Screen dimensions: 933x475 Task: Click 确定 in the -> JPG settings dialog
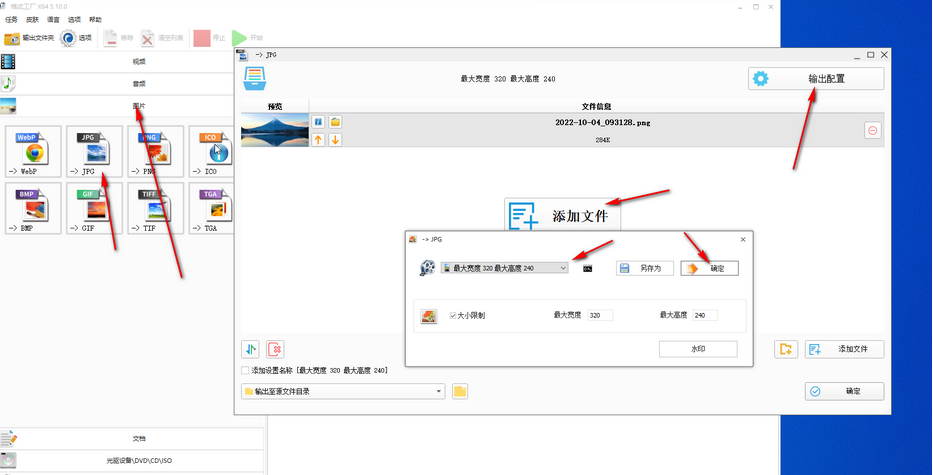pyautogui.click(x=710, y=268)
